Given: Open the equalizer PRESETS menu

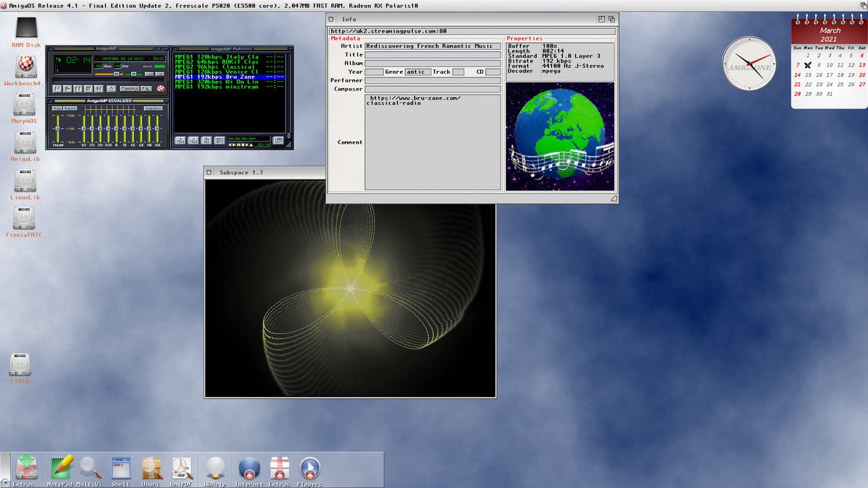Looking at the screenshot, I should tap(153, 108).
